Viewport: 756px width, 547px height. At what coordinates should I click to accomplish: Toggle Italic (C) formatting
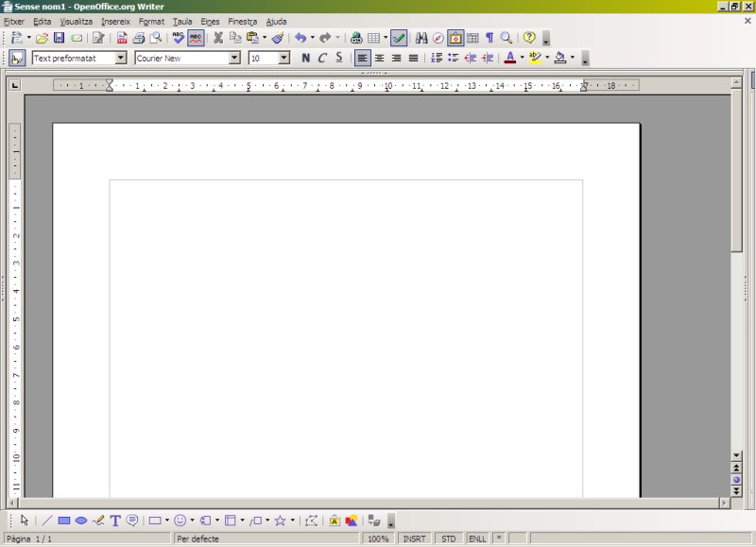point(322,59)
